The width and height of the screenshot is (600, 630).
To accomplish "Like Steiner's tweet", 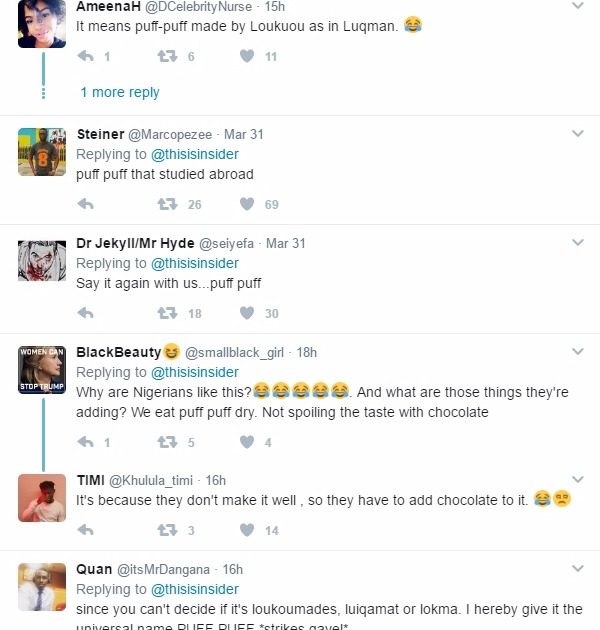I will point(247,205).
